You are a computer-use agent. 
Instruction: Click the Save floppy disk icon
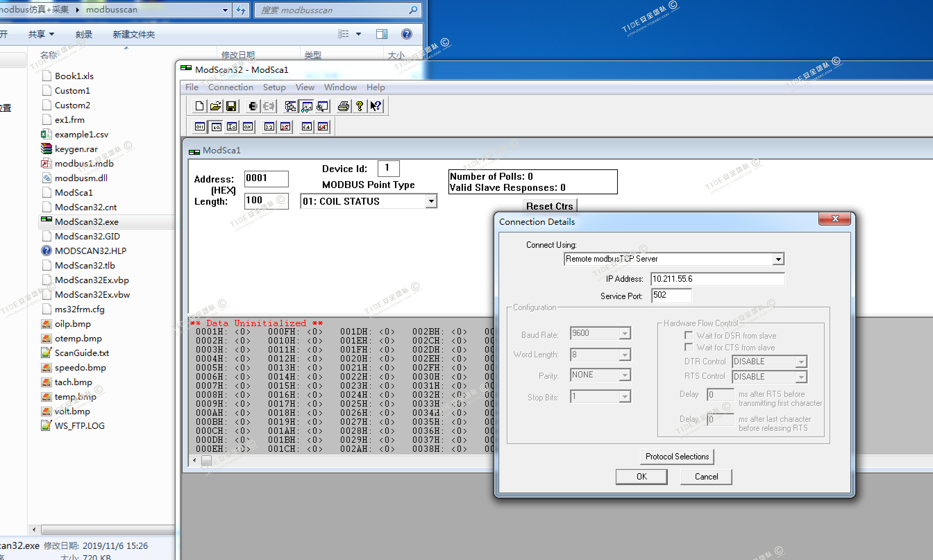click(232, 107)
